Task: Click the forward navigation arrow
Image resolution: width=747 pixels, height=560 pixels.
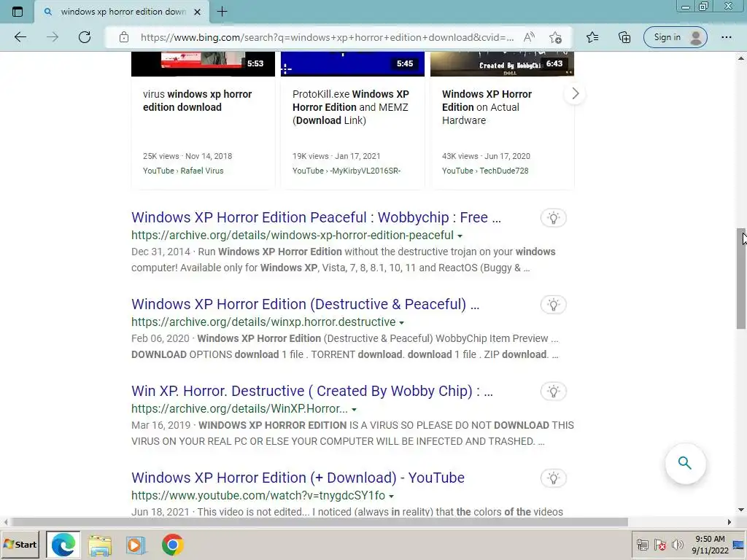Action: tap(53, 37)
